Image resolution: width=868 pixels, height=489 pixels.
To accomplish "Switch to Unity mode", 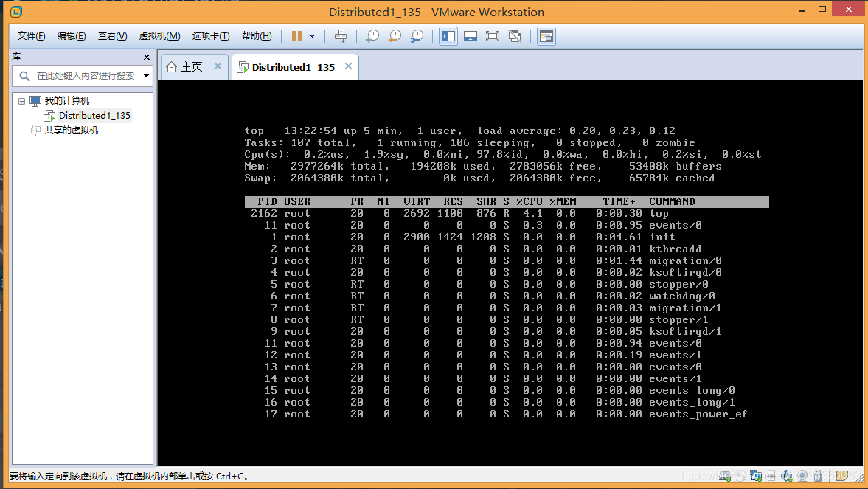I will coord(515,36).
